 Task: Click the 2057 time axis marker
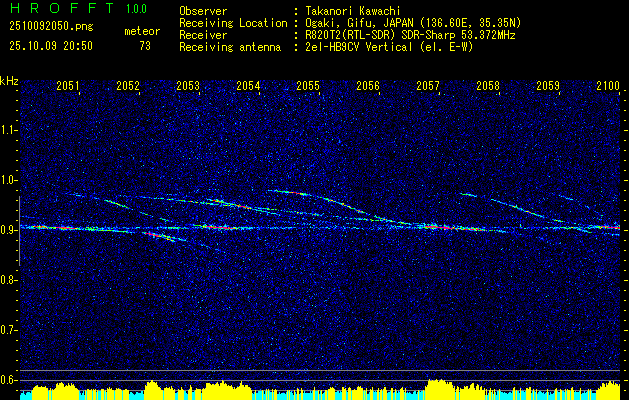pyautogui.click(x=428, y=86)
